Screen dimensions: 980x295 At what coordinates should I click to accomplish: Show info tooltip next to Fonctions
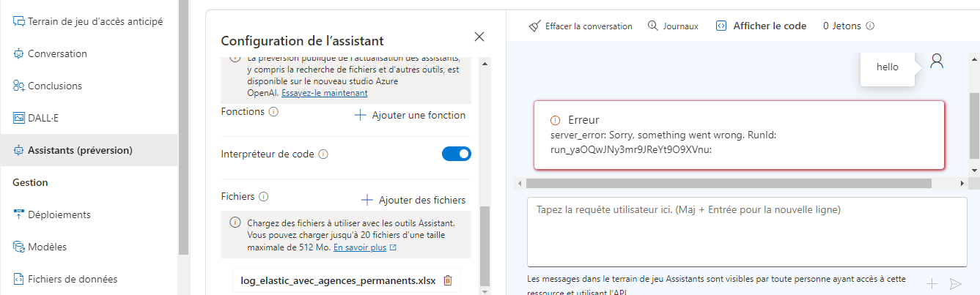(273, 112)
